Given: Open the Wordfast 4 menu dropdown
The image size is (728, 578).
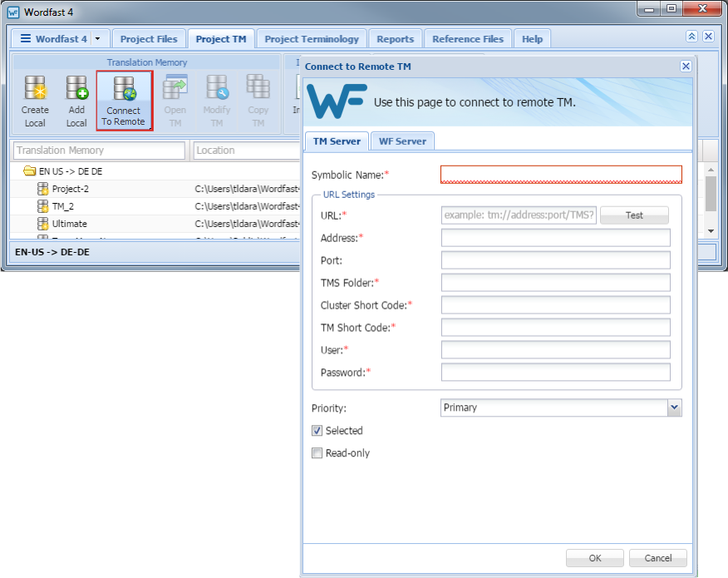Looking at the screenshot, I should pyautogui.click(x=96, y=37).
